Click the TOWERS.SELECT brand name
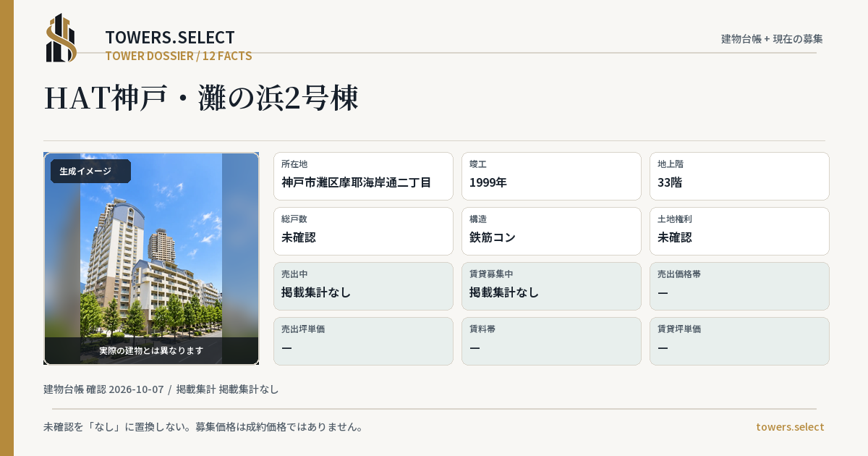The height and width of the screenshot is (456, 868). (x=170, y=38)
